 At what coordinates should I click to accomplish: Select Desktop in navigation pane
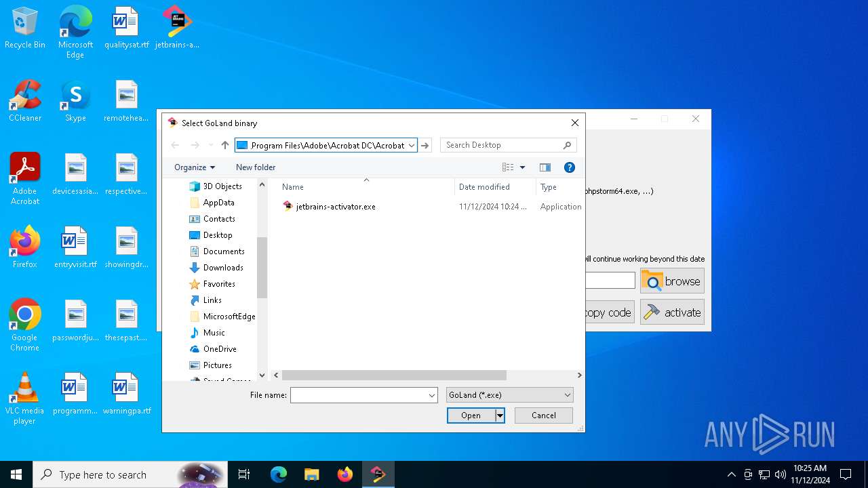tap(218, 235)
